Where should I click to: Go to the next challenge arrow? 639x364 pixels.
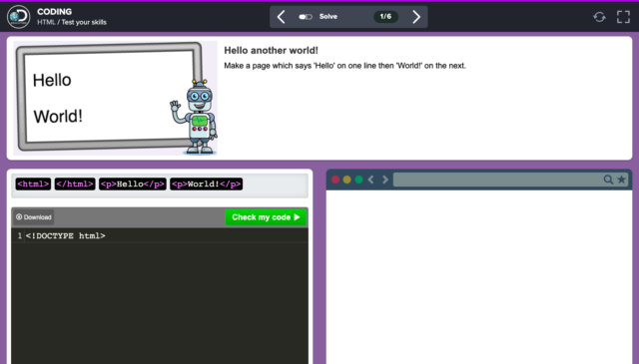click(416, 17)
